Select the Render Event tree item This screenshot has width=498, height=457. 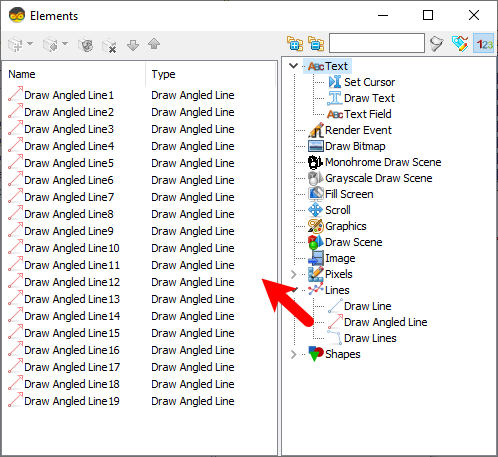[x=358, y=130]
